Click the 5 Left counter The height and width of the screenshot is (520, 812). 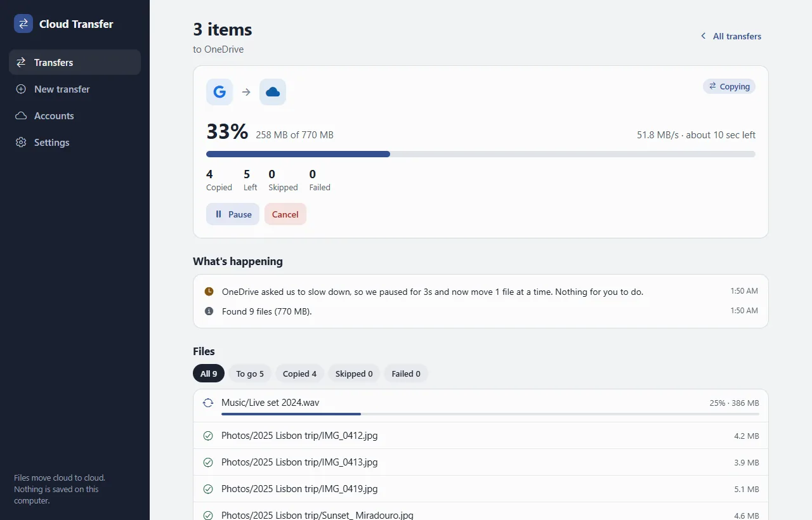(x=250, y=180)
